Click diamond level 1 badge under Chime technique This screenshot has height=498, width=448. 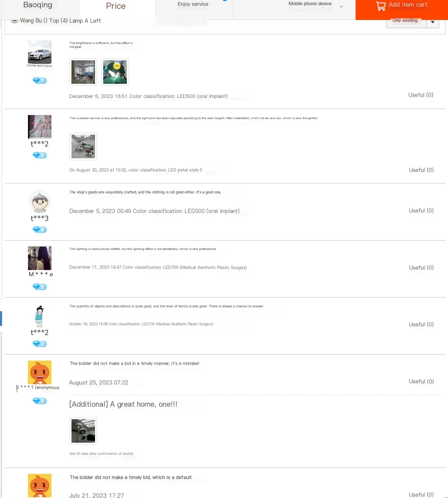click(x=40, y=81)
